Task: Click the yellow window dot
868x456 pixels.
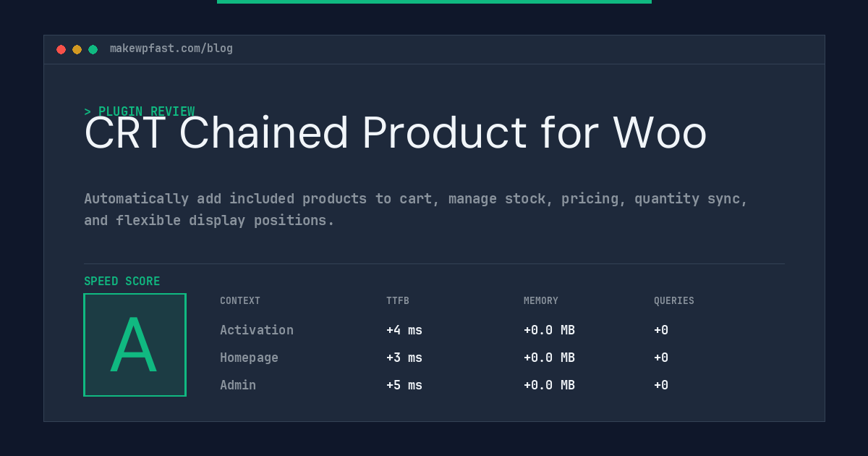Action: 77,49
